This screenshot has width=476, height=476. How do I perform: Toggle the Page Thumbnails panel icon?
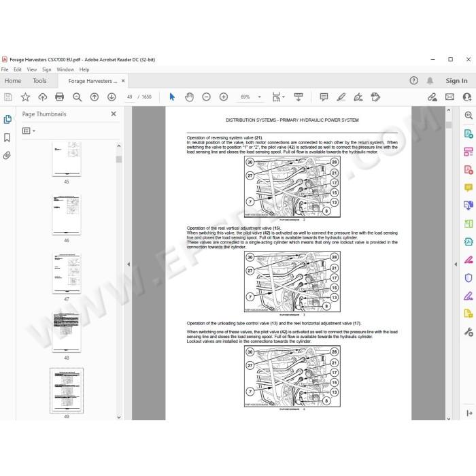point(7,119)
